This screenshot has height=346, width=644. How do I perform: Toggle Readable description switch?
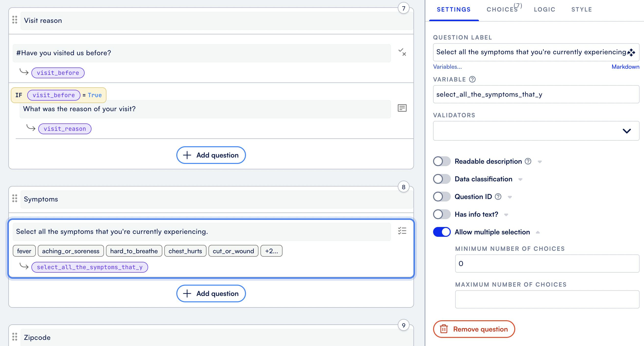(442, 161)
